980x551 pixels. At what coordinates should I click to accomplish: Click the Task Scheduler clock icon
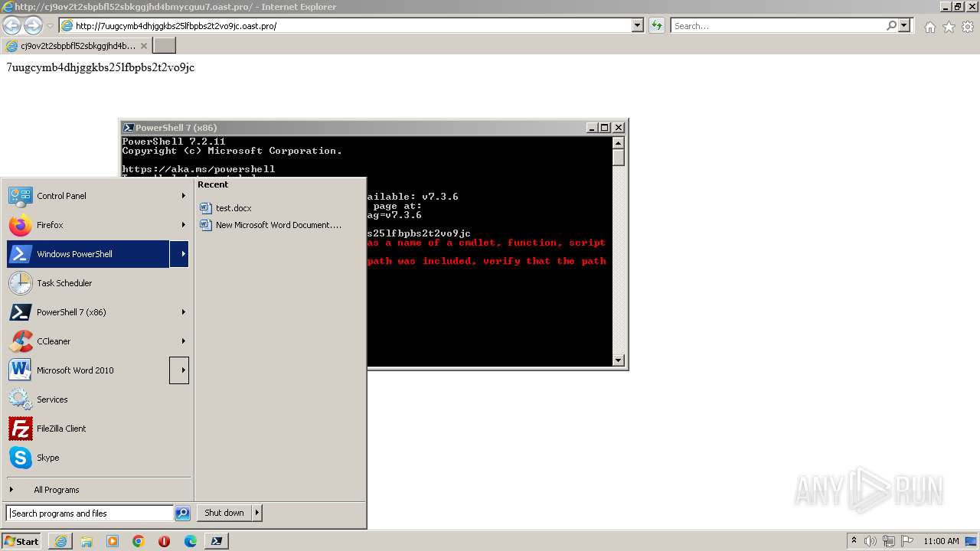[20, 283]
